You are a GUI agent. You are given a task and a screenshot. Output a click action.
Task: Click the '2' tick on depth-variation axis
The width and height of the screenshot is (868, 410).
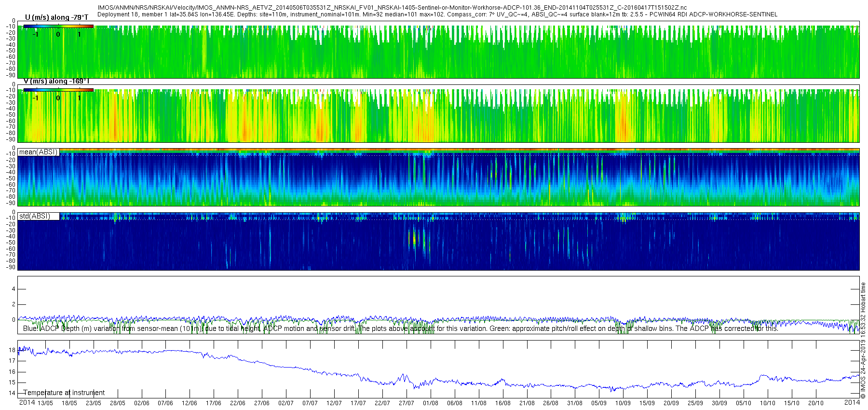[x=14, y=304]
